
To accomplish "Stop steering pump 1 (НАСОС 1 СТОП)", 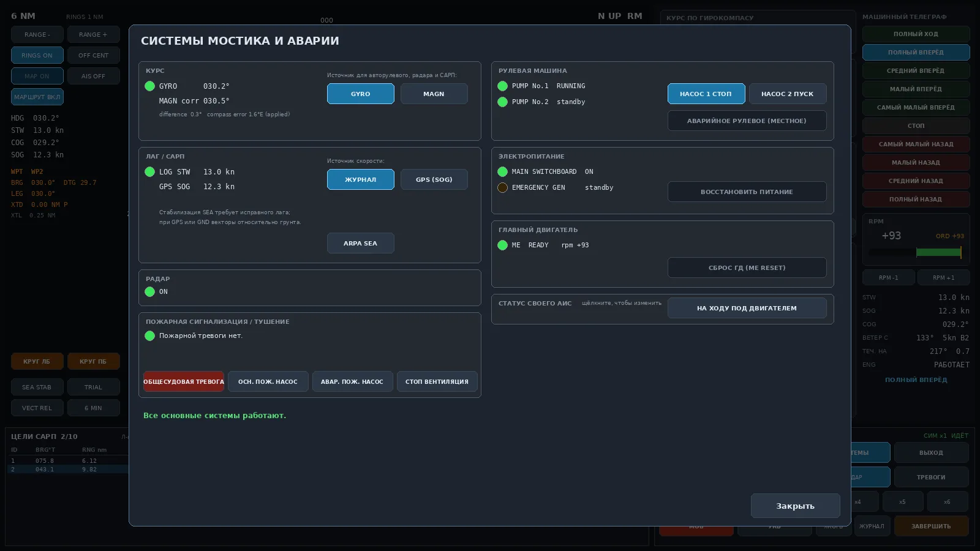I will tap(706, 94).
